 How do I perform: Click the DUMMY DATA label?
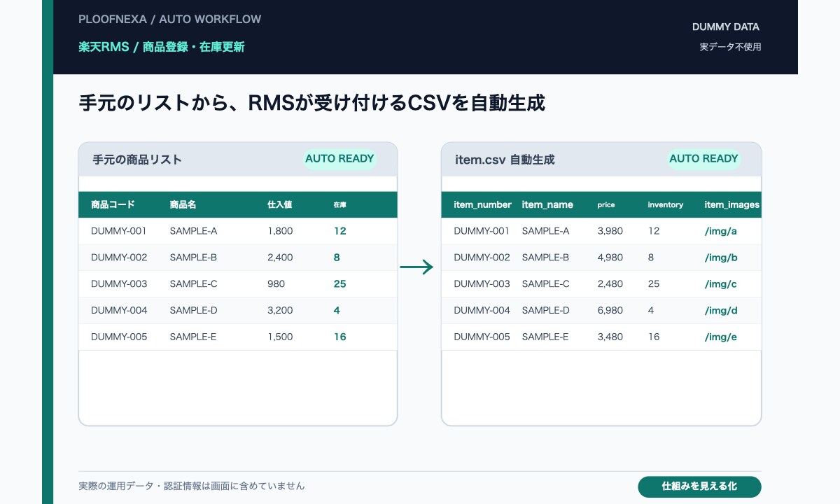point(726,27)
